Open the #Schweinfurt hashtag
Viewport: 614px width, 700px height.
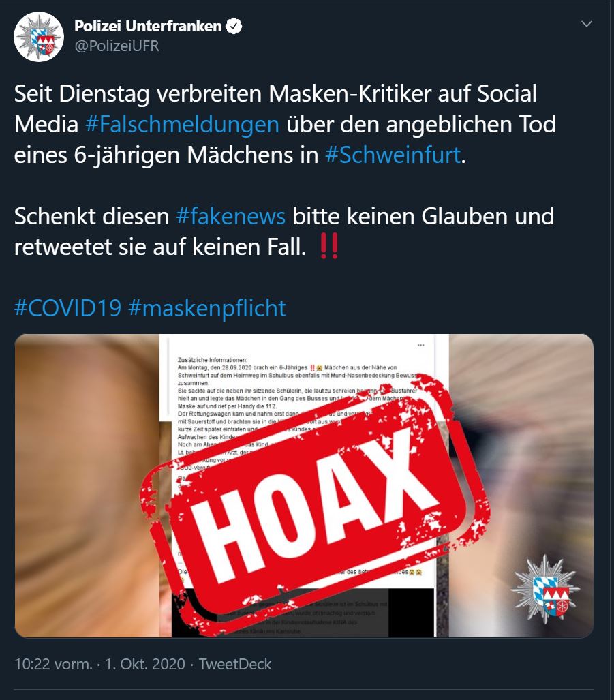(x=393, y=155)
